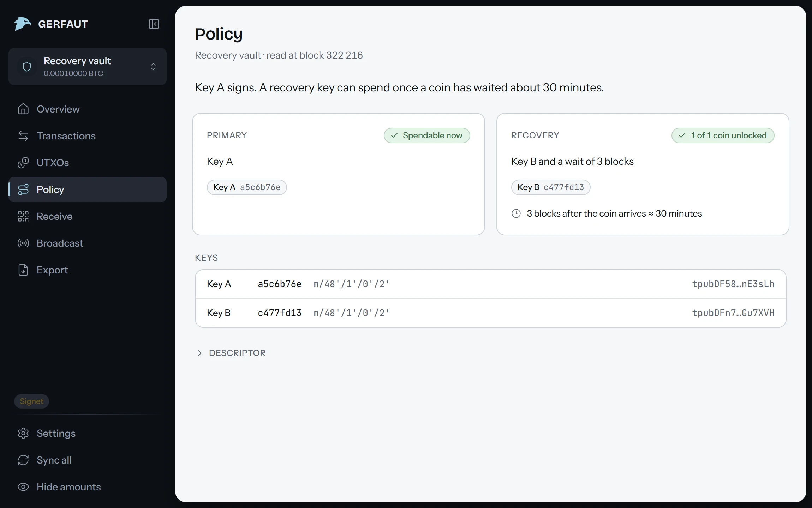Click the Key A a5c6b76e chip

[247, 187]
